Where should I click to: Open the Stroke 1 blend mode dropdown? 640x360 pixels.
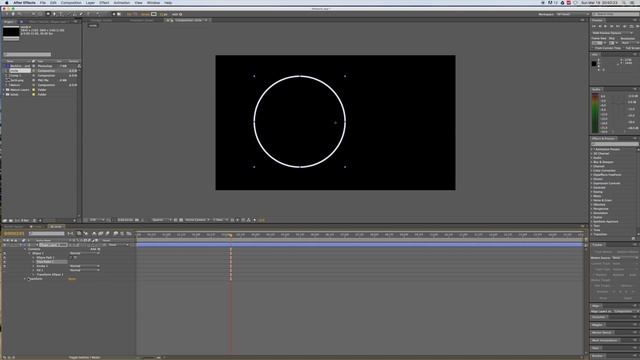(x=84, y=266)
